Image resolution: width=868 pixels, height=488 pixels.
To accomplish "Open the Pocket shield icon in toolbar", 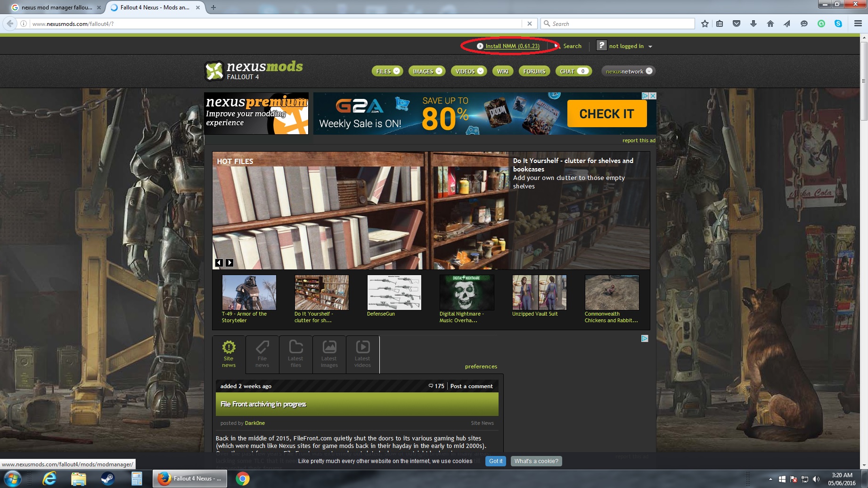I will click(737, 24).
